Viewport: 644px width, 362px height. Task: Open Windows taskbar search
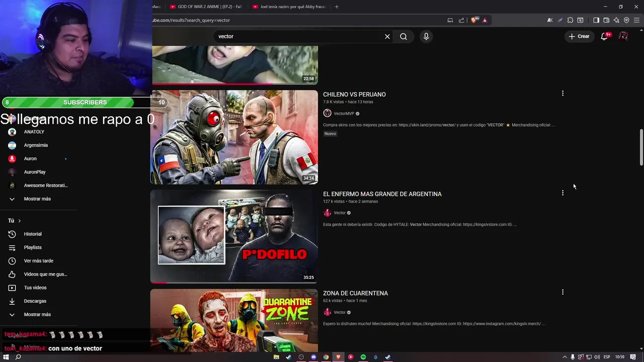[x=18, y=357]
